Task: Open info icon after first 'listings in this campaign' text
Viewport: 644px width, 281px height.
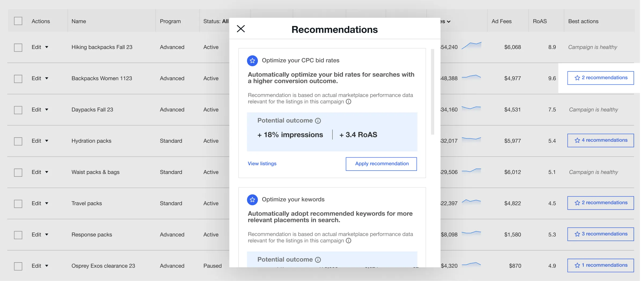Action: [x=348, y=102]
